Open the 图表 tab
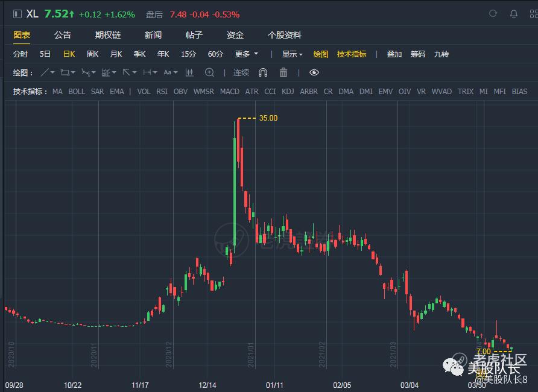Image resolution: width=538 pixels, height=392 pixels. pyautogui.click(x=22, y=35)
